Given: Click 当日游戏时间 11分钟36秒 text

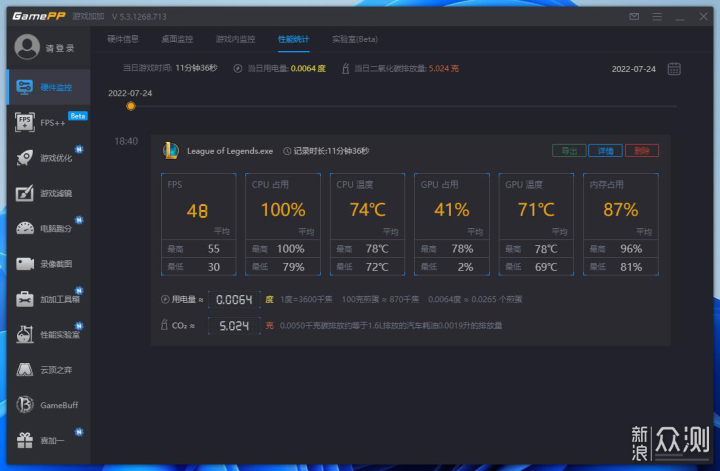Looking at the screenshot, I should pos(170,68).
